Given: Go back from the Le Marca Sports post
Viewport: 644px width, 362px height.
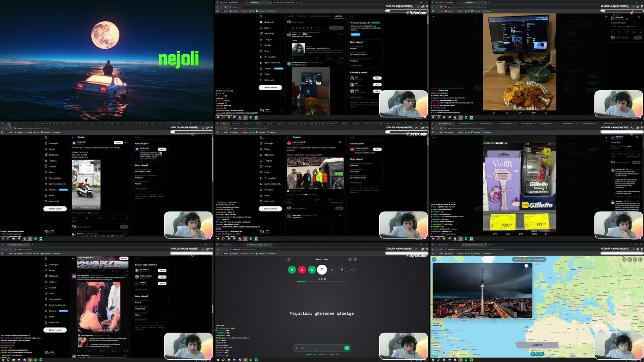Looking at the screenshot, I should (288, 137).
